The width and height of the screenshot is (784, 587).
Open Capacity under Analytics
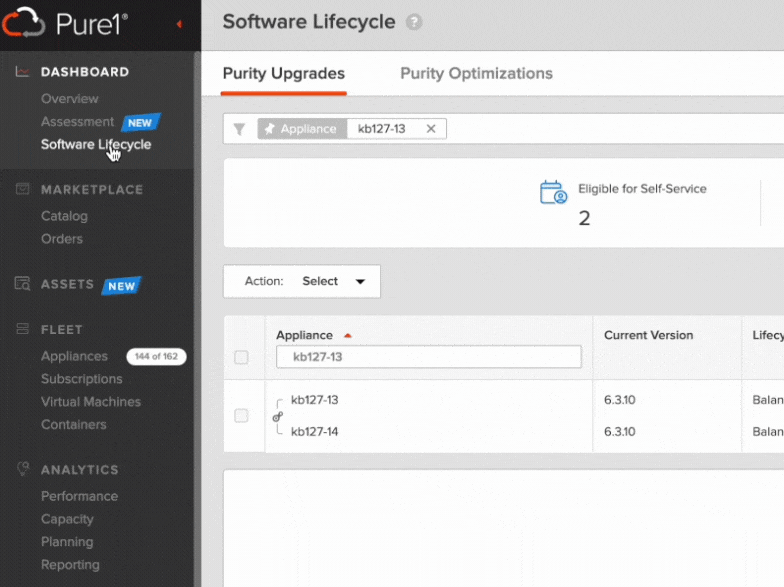pyautogui.click(x=67, y=519)
